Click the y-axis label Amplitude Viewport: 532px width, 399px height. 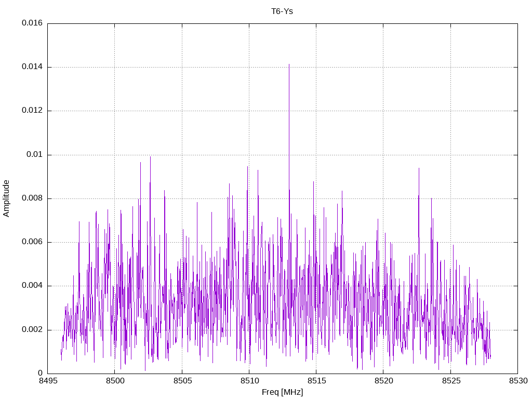pyautogui.click(x=6, y=198)
